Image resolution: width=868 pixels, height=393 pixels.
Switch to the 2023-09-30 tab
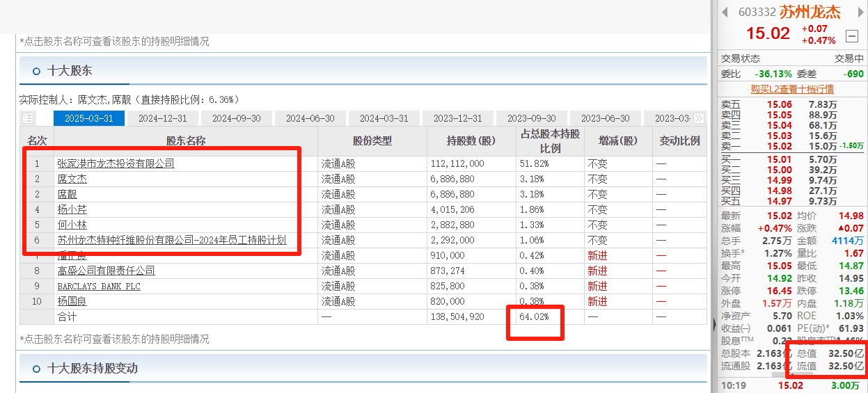click(x=532, y=118)
